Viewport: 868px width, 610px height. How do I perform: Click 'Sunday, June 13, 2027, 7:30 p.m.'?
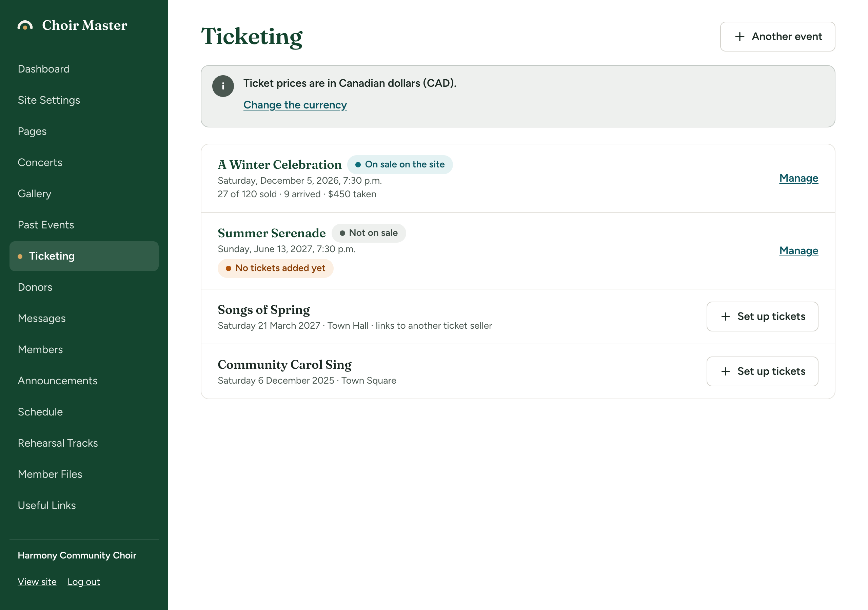286,249
